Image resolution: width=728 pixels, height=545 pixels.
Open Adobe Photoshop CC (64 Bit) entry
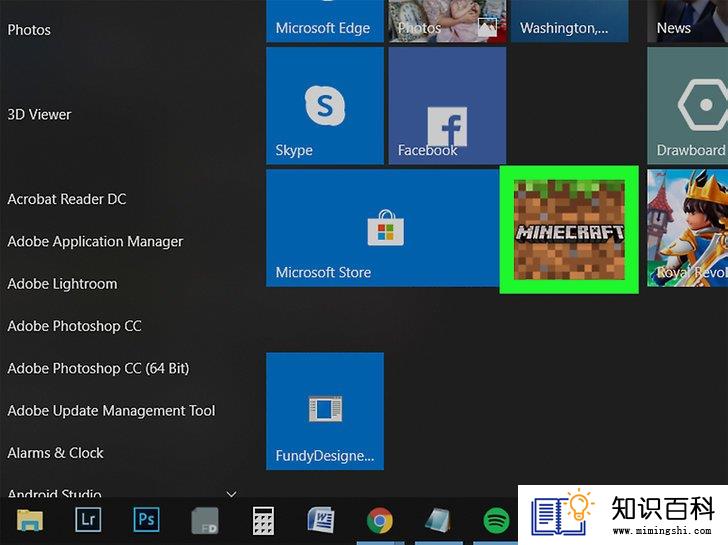98,368
